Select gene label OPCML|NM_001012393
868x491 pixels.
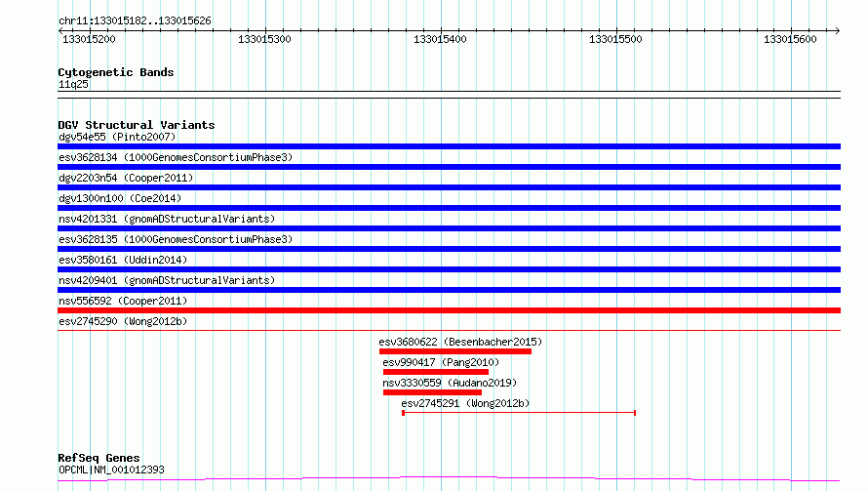pos(111,470)
